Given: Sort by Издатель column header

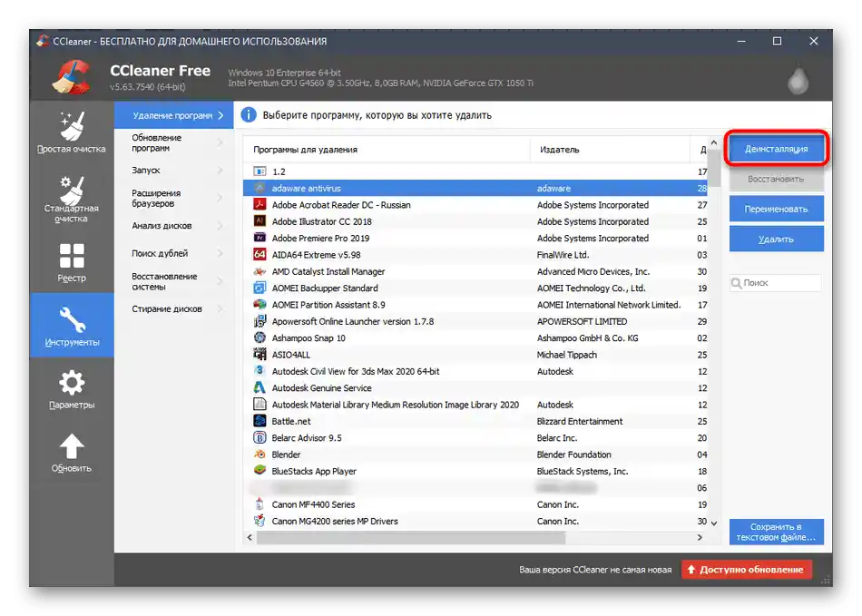Looking at the screenshot, I should pos(611,150).
